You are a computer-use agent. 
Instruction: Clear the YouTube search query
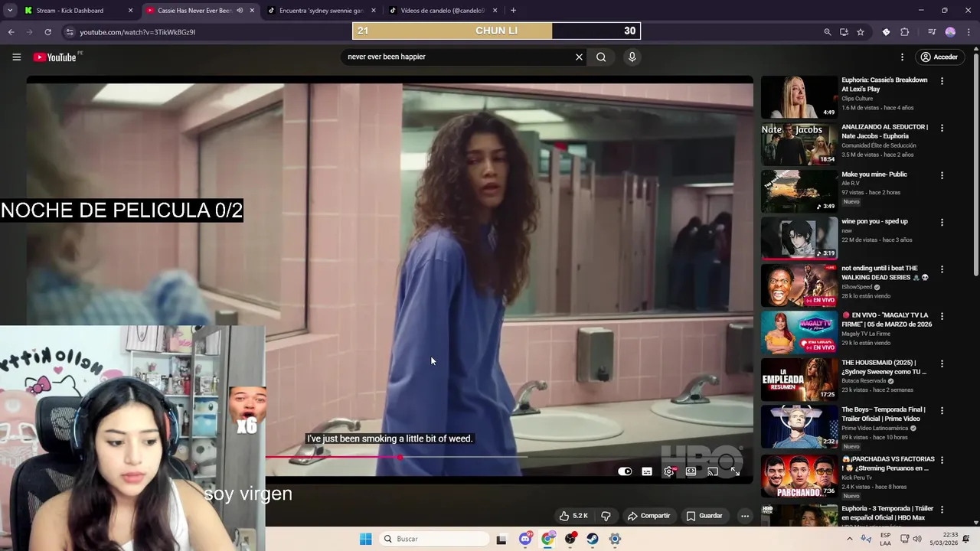(x=579, y=57)
